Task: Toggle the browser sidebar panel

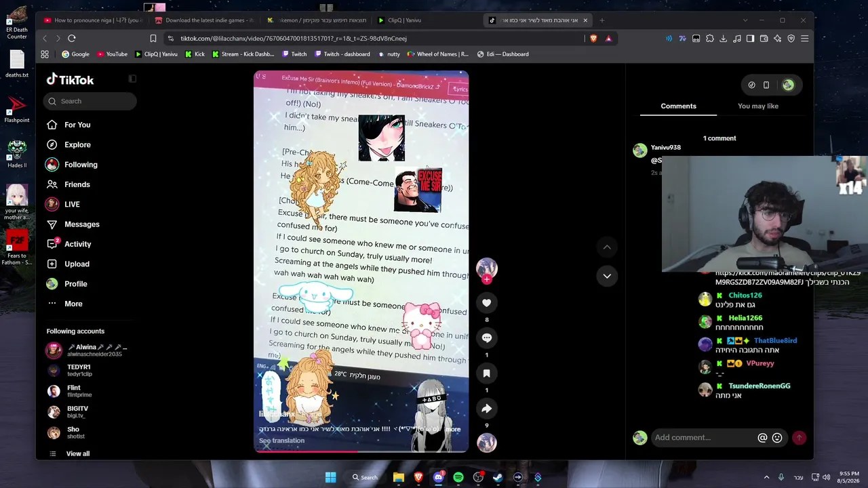Action: [x=750, y=39]
